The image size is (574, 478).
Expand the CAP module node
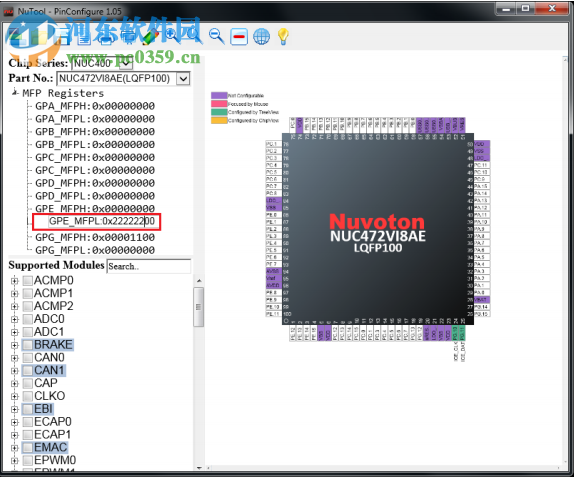[x=14, y=384]
